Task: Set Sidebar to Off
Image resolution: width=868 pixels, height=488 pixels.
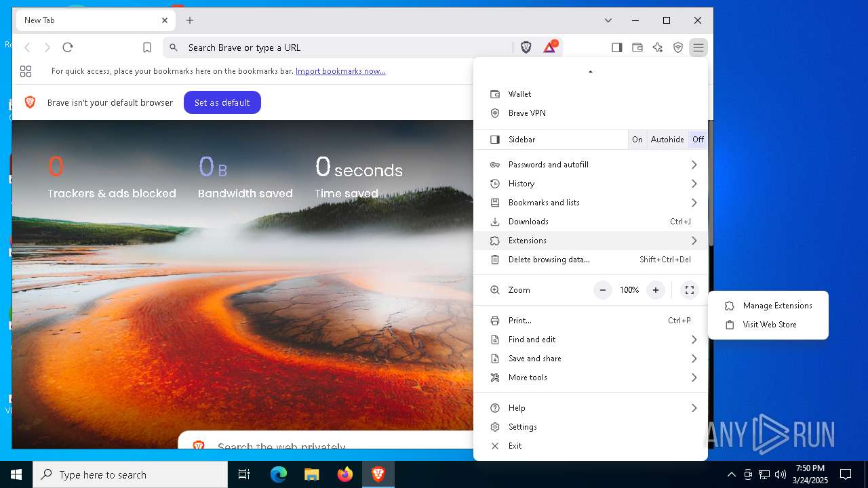Action: pos(698,140)
